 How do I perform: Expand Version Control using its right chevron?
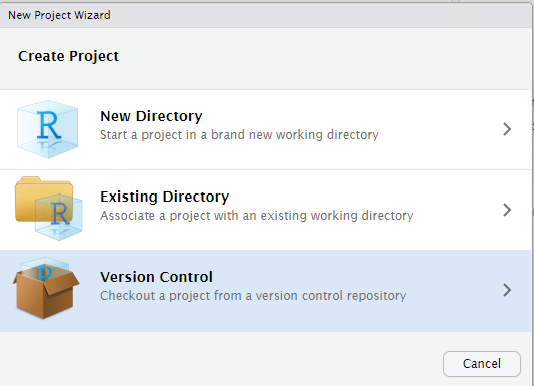coord(507,290)
